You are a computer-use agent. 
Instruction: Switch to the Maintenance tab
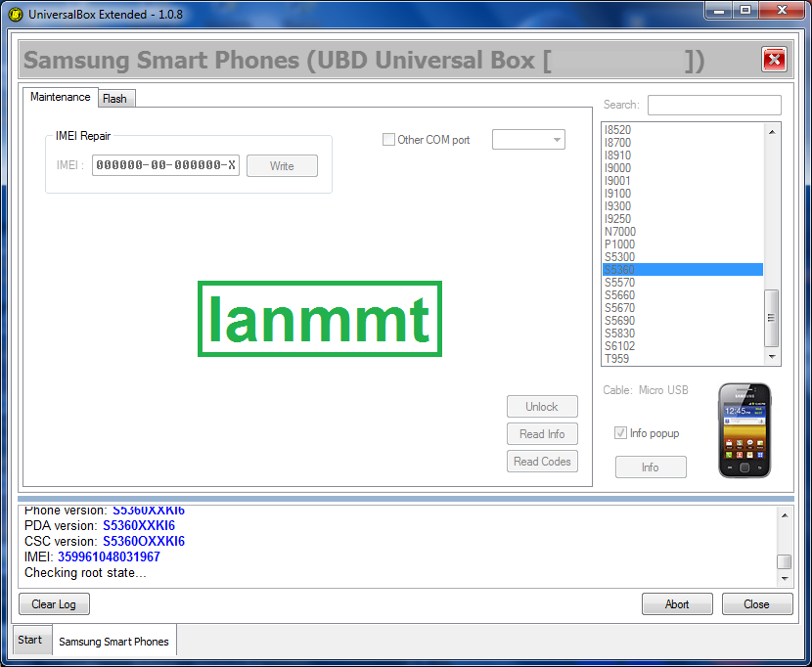pyautogui.click(x=60, y=97)
